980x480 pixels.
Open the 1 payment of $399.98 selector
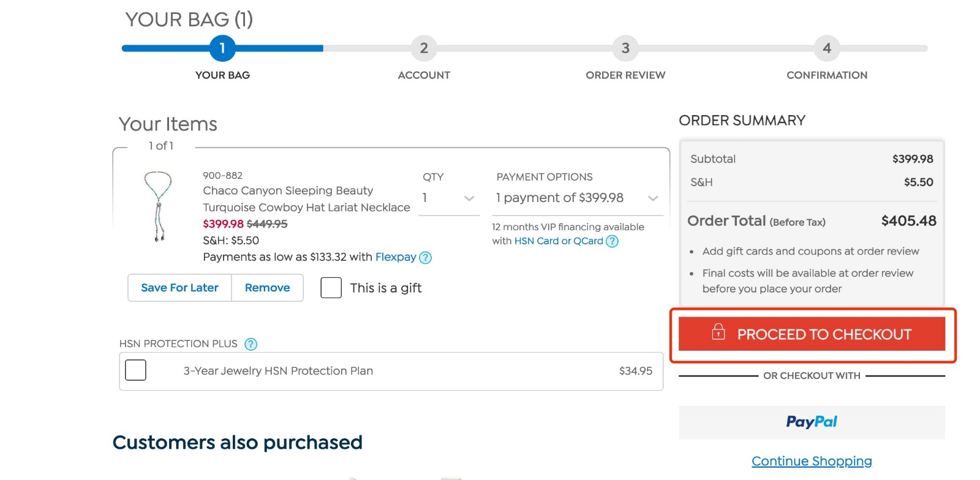(x=576, y=198)
